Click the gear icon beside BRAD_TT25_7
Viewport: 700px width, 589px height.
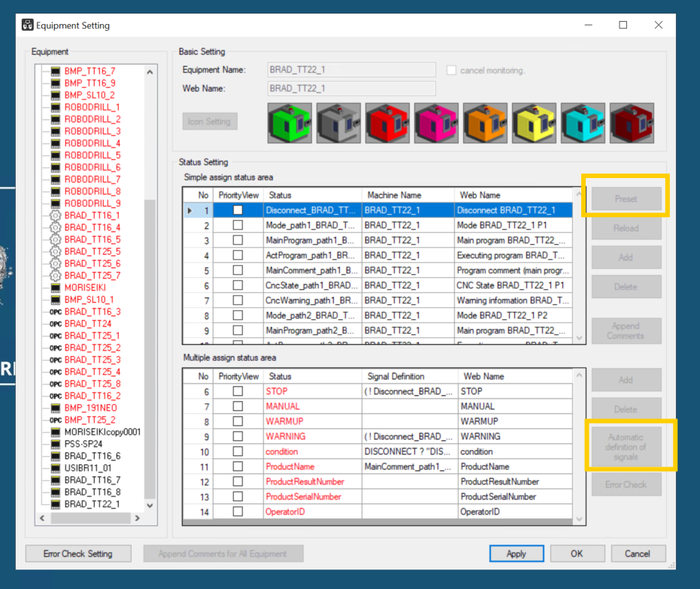coord(56,276)
